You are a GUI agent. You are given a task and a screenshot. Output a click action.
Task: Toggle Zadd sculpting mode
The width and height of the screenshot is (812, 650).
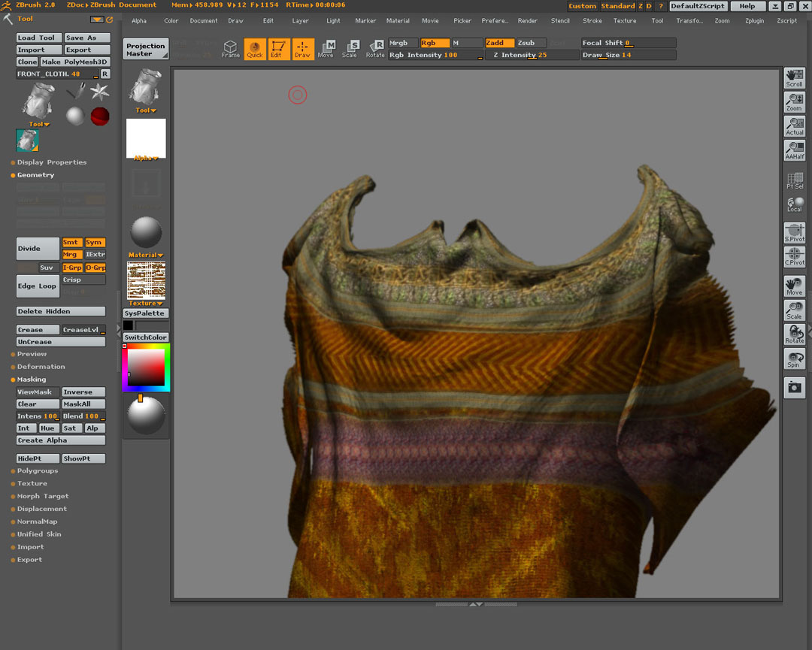500,43
